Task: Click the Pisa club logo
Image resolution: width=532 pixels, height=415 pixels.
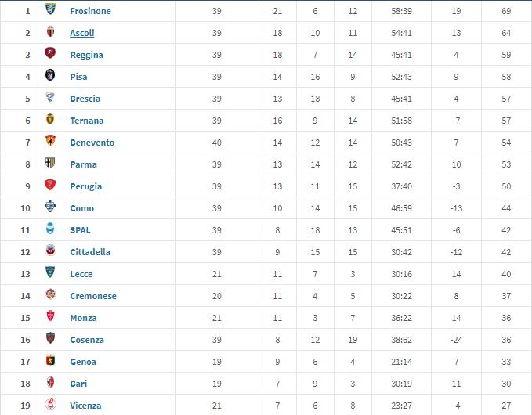Action: click(51, 77)
